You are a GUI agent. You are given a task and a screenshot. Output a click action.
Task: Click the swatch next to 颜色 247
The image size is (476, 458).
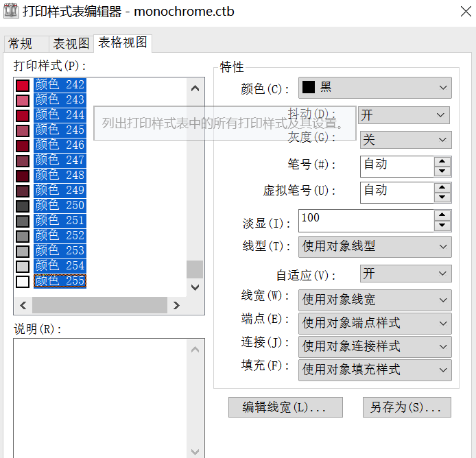[x=23, y=161]
